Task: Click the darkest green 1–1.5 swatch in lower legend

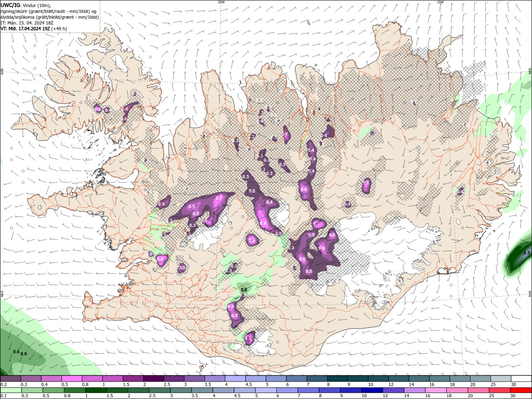Action: 96,390
